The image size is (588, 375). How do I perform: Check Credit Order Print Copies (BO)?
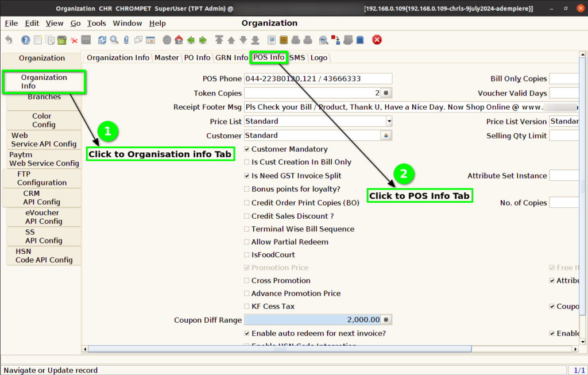tap(247, 203)
